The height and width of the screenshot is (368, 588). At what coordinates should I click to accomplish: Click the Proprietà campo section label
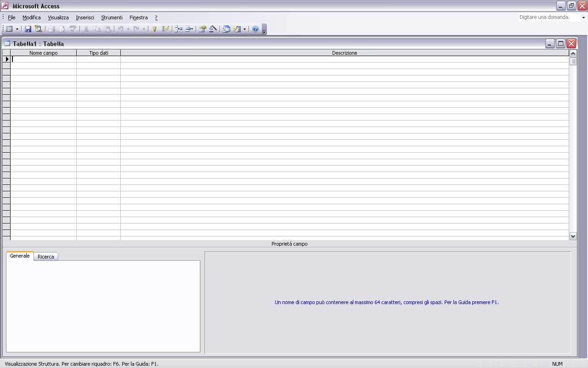click(289, 244)
